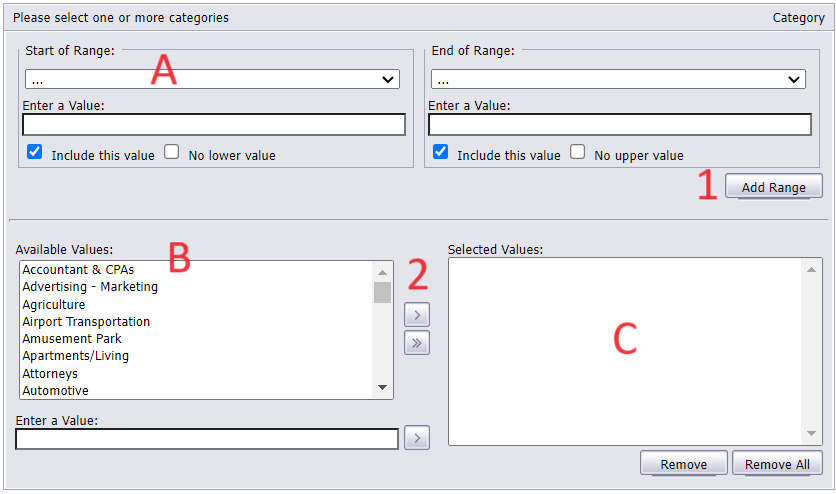Uncheck Include this value under Start of Range
Viewport: 836px width, 494px height.
[35, 152]
